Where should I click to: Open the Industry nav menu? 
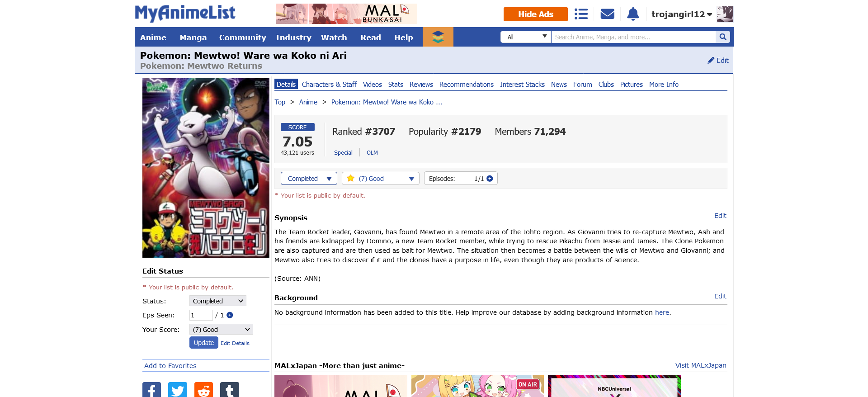click(293, 38)
